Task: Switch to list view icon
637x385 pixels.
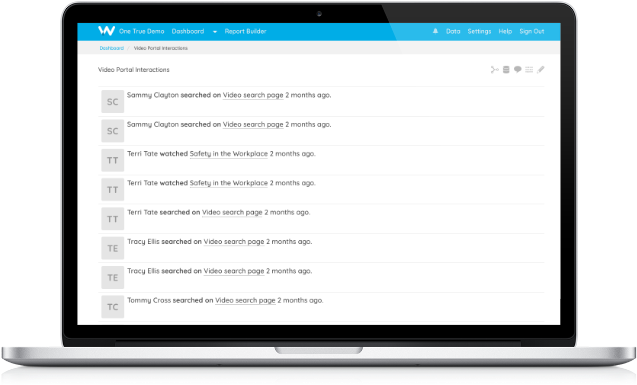Action: (x=529, y=70)
